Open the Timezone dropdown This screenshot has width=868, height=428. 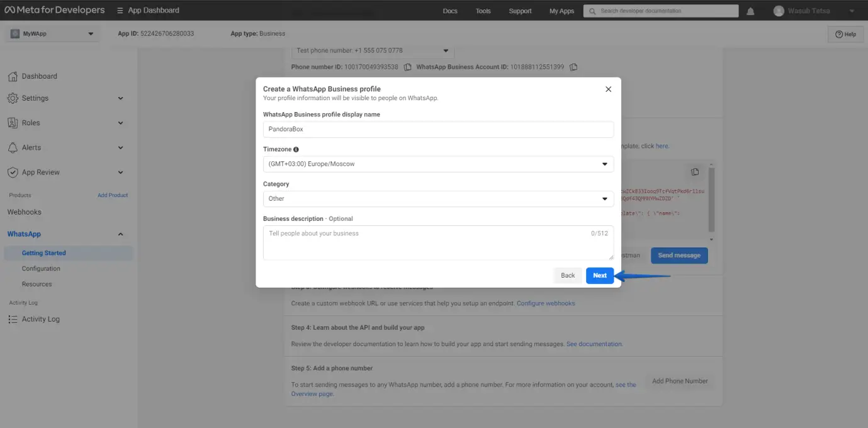(x=438, y=164)
